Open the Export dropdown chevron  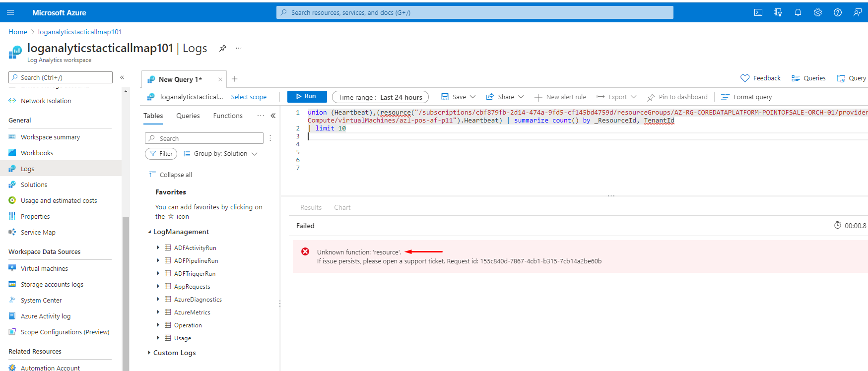(x=634, y=97)
